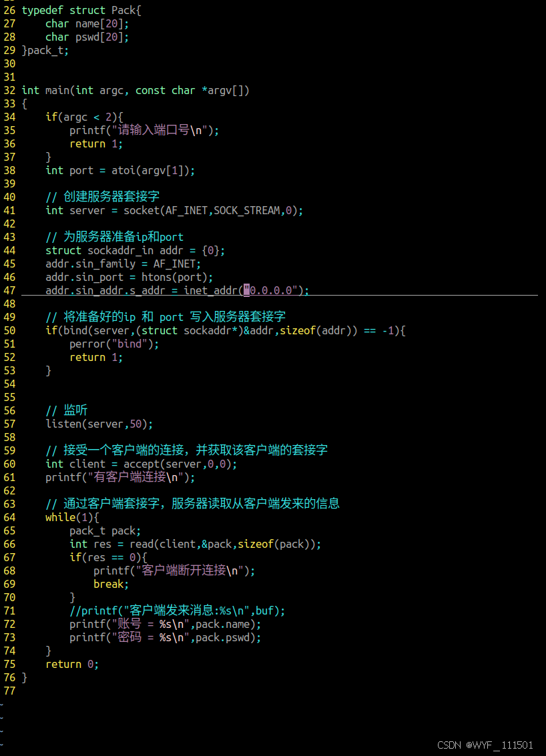Image resolution: width=546 pixels, height=756 pixels.
Task: Click 'if(res == 0){' on line 67
Action: click(108, 558)
